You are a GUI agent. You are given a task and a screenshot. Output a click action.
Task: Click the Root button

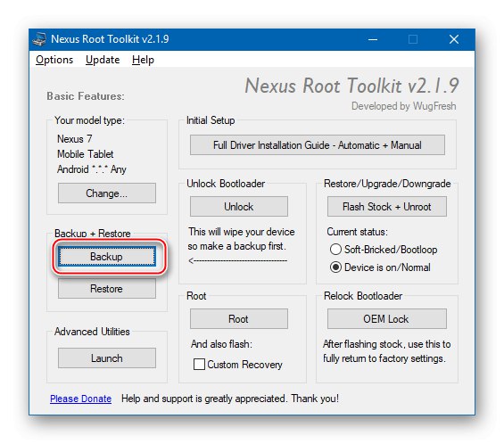pyautogui.click(x=239, y=318)
